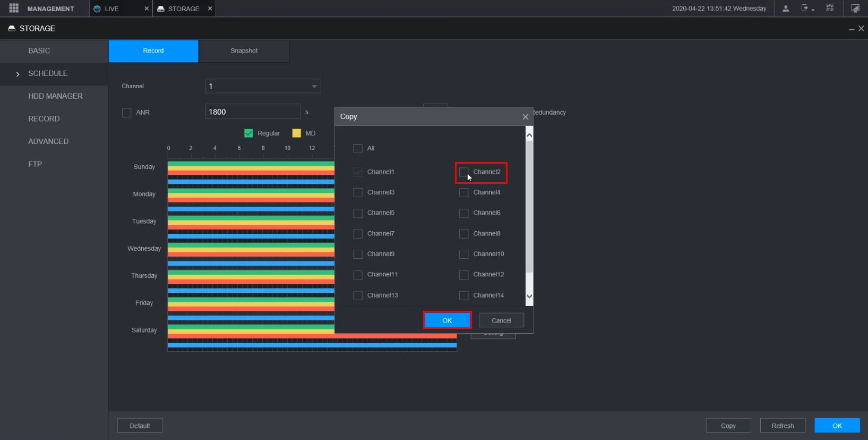Switch to the Snapshot tab
Image resolution: width=868 pixels, height=440 pixels.
click(244, 51)
